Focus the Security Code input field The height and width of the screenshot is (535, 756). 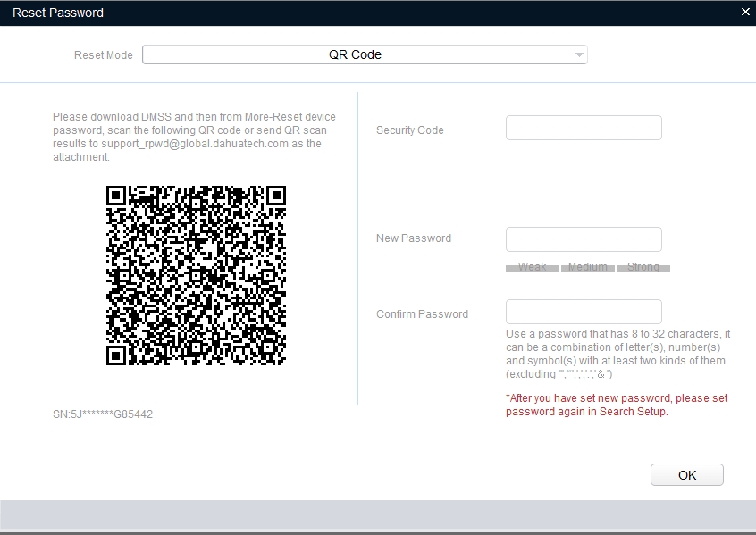click(584, 128)
